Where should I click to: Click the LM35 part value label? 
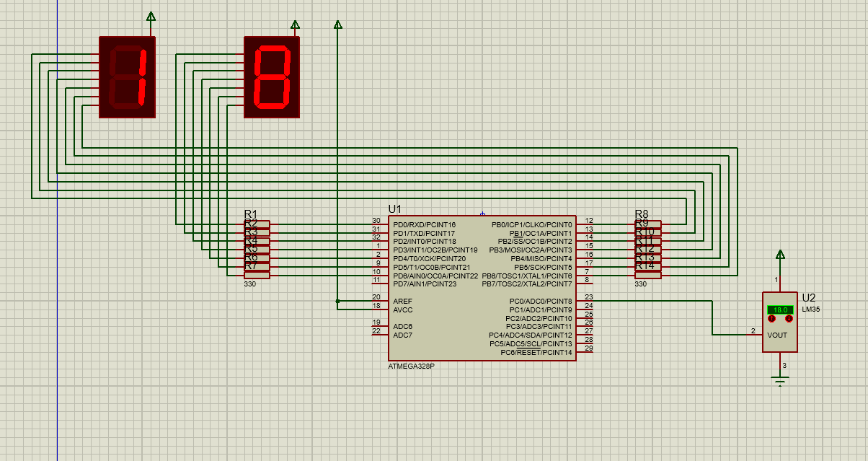tap(810, 309)
